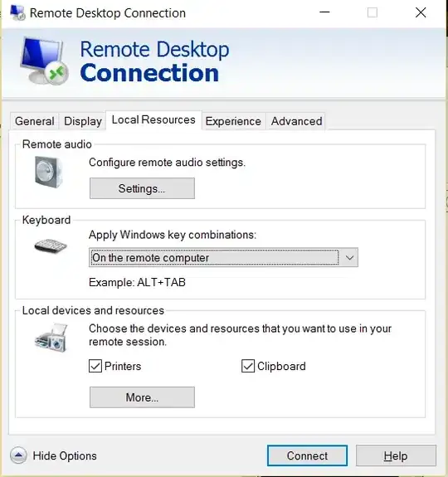The width and height of the screenshot is (448, 477).
Task: Close the Remote Desktop Connection window
Action: tap(421, 12)
